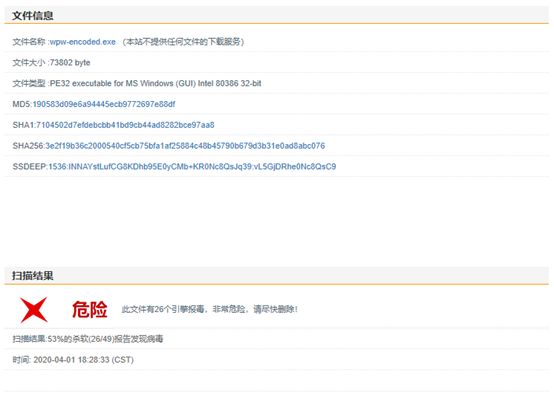Click the 本站不提供任何文件的下载服务 notice

click(x=183, y=42)
